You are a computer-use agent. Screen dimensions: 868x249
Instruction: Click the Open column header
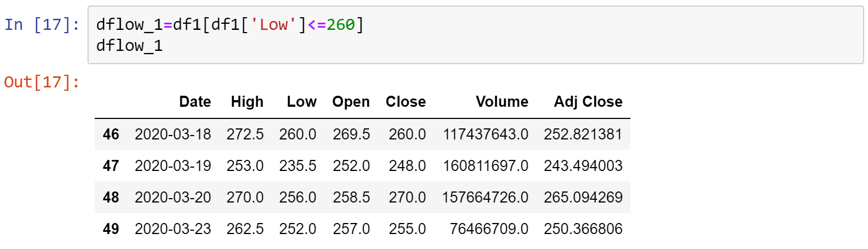(351, 102)
